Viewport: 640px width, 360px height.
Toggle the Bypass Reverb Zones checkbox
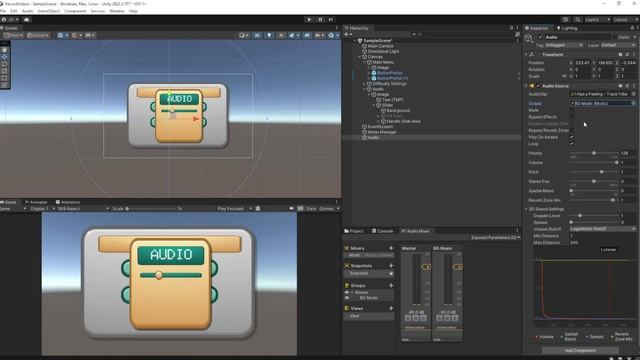pyautogui.click(x=571, y=130)
